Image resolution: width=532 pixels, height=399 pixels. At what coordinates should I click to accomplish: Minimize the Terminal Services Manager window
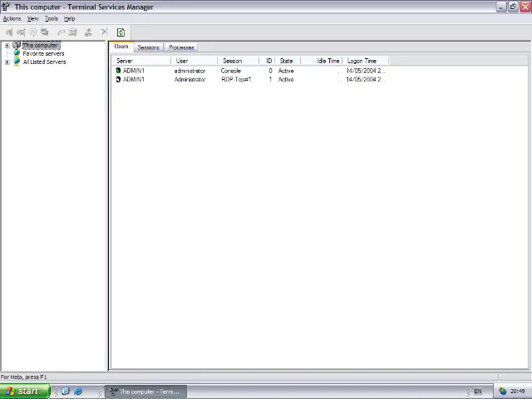pos(501,7)
